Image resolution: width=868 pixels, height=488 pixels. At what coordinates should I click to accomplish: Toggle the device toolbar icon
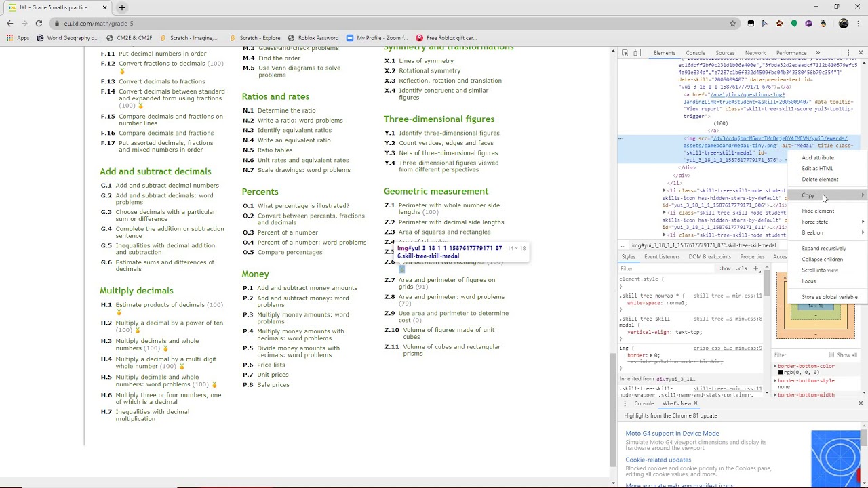tap(637, 53)
